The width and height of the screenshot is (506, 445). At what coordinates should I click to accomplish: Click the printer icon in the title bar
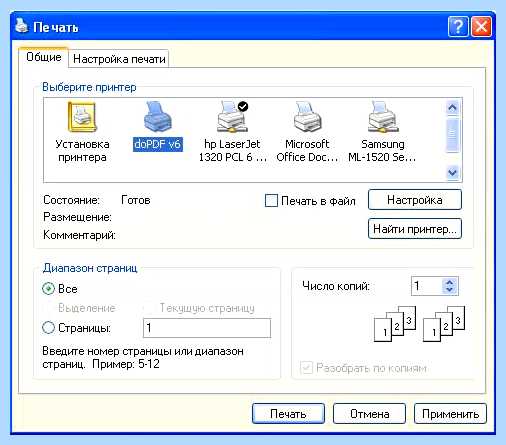[x=22, y=26]
